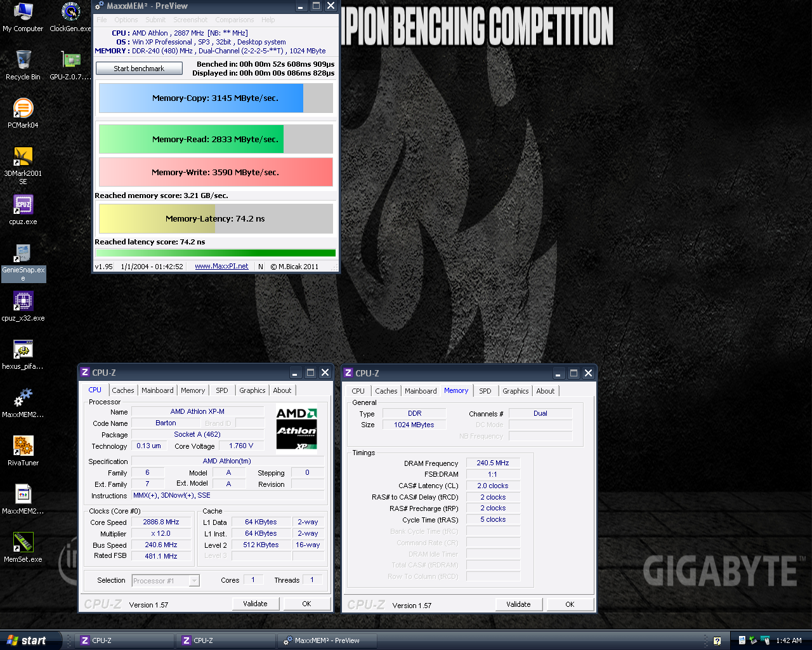812x650 pixels.
Task: Launch the ClockGen.exe desktop icon
Action: click(x=70, y=17)
